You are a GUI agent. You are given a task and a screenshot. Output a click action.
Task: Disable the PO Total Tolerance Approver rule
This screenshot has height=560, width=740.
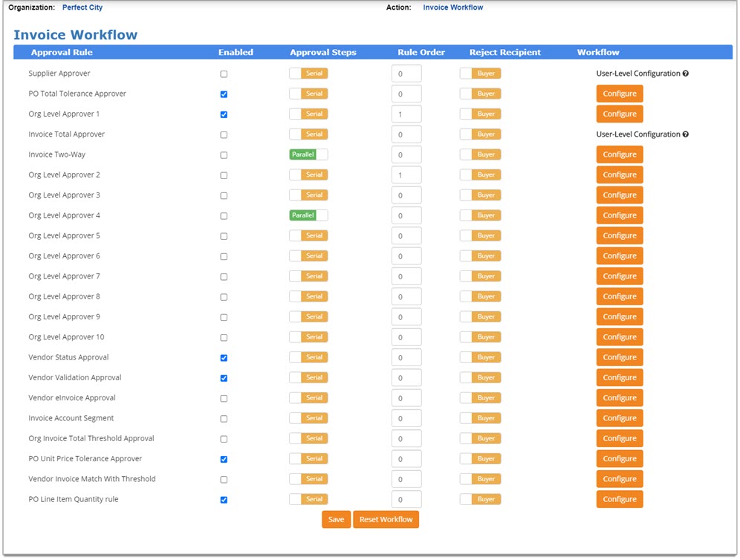224,94
